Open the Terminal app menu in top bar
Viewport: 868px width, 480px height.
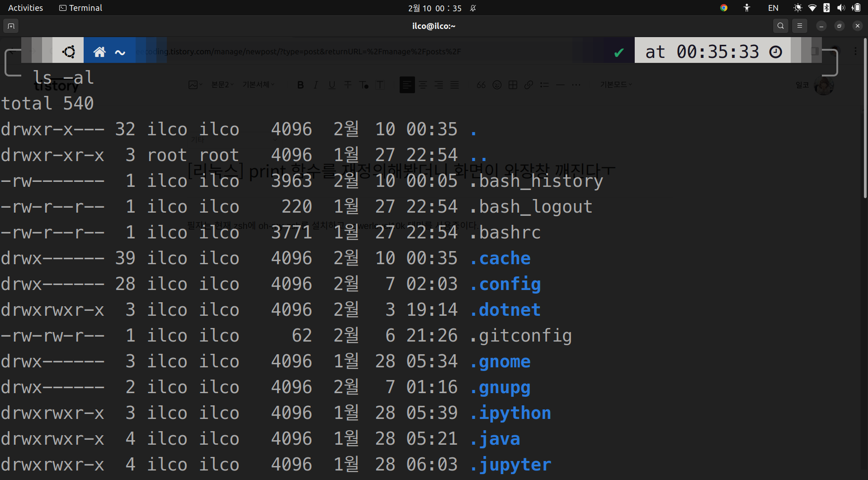tap(80, 8)
